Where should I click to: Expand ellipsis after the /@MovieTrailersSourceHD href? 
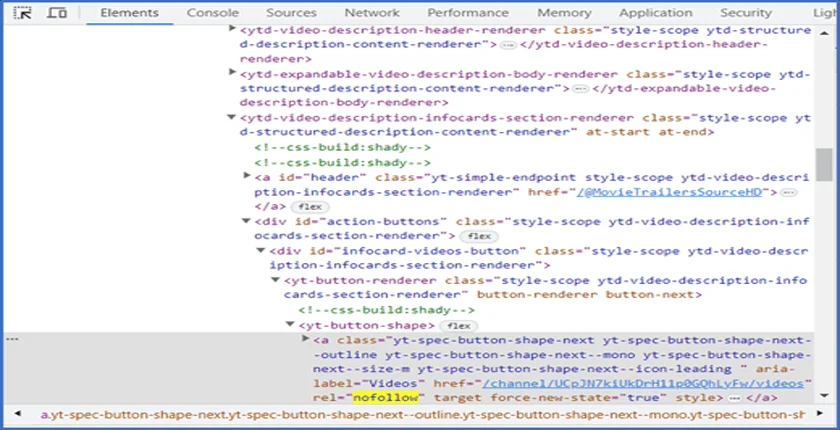tap(789, 193)
